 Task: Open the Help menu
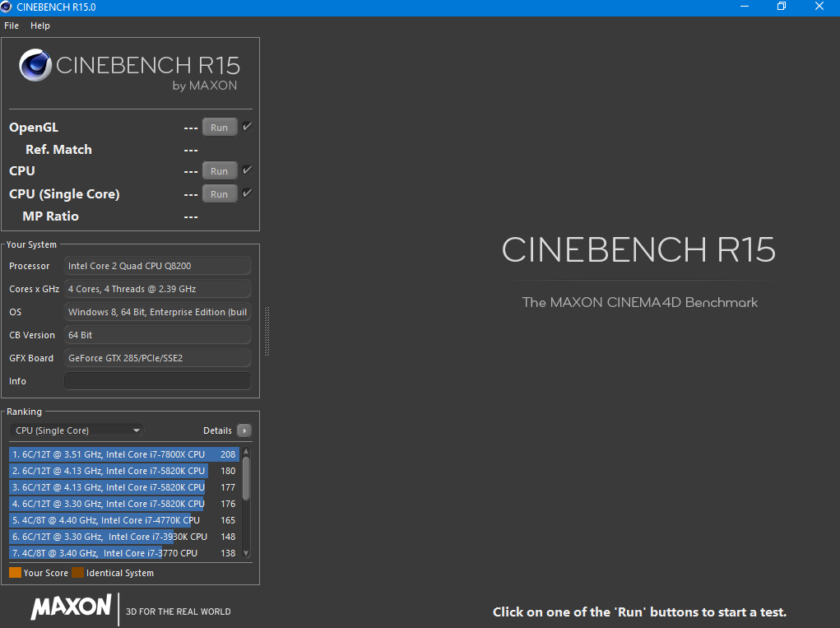(x=40, y=26)
